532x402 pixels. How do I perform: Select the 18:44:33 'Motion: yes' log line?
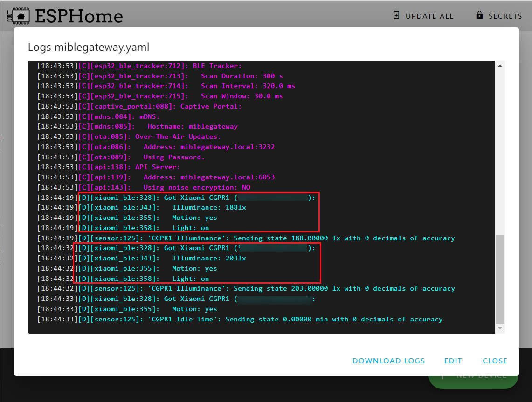click(127, 309)
